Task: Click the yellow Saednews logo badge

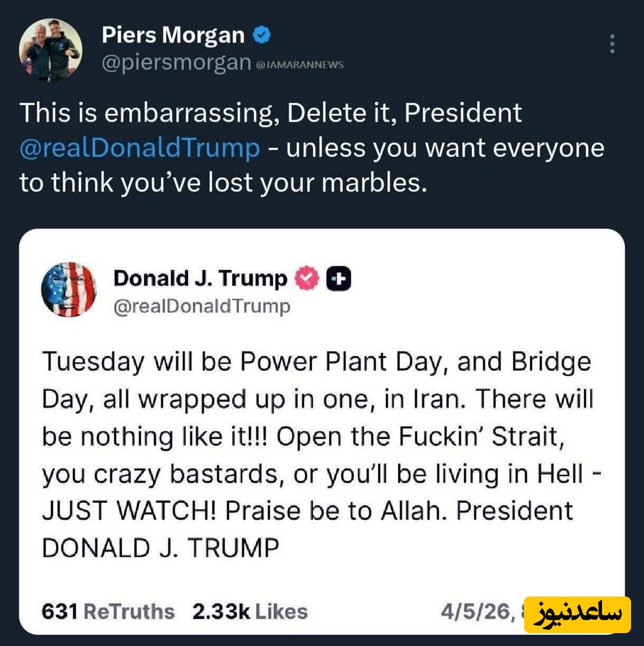Action: click(577, 614)
